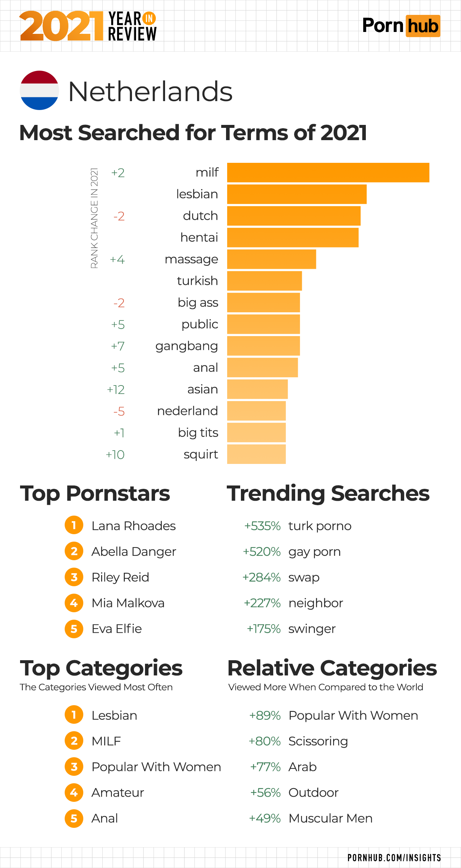Click the orange bar for the dutch term
The height and width of the screenshot is (868, 461).
pos(294,216)
